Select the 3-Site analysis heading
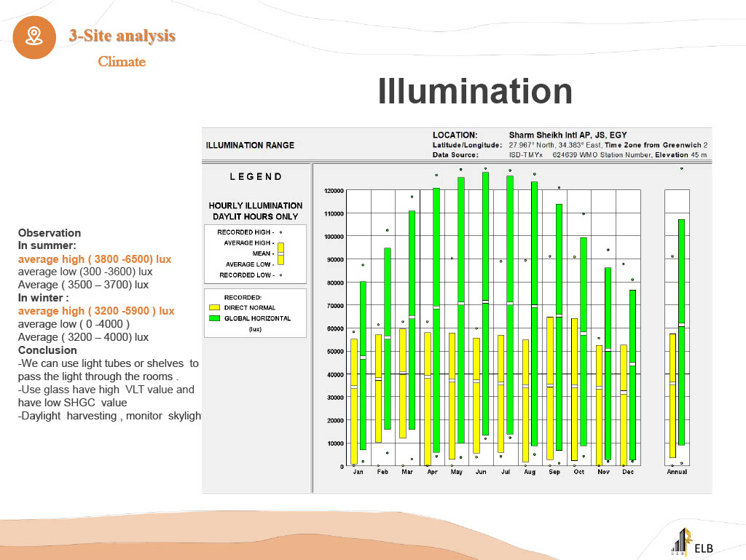The width and height of the screenshot is (746, 560). tap(122, 35)
